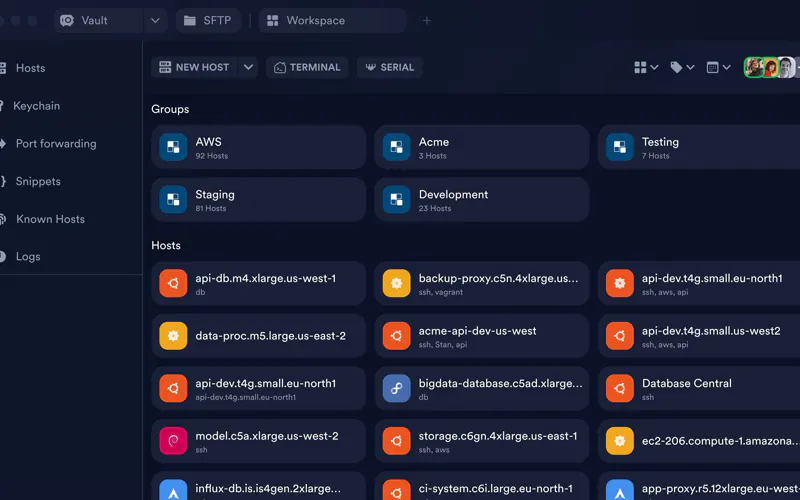The width and height of the screenshot is (800, 500).
Task: Click the api-db.m4.xlarge.us-west-1 Ubuntu icon
Action: point(173,283)
